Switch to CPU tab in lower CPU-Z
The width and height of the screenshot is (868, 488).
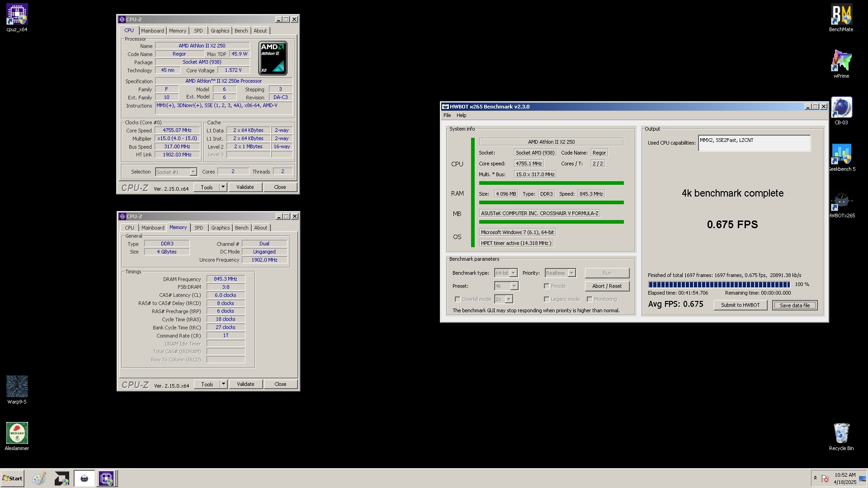tap(129, 228)
